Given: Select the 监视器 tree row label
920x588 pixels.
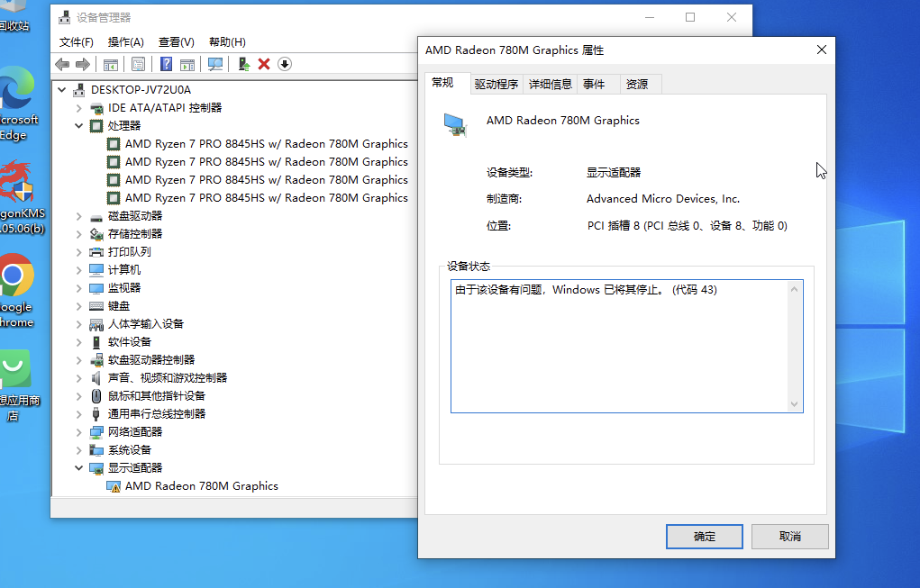Looking at the screenshot, I should click(x=124, y=288).
